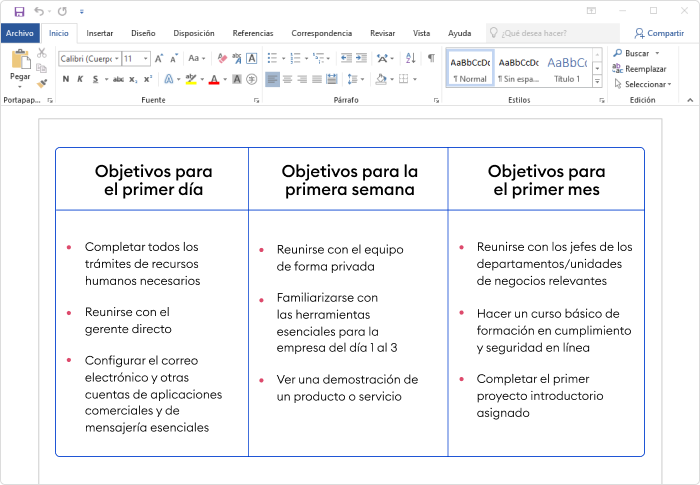Click the Pegar paste button
The image size is (700, 485).
[20, 65]
